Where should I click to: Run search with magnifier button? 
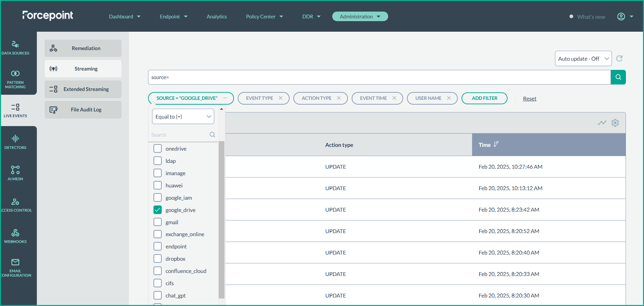tap(618, 77)
